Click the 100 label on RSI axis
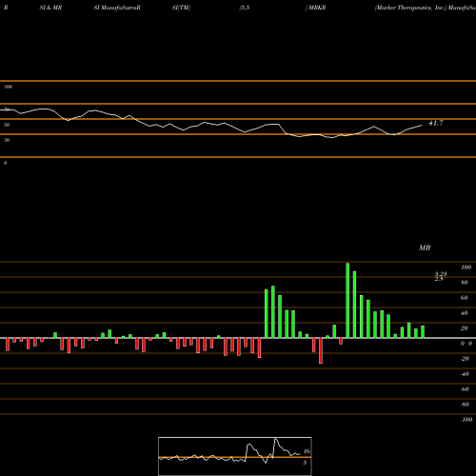 (x=8, y=87)
